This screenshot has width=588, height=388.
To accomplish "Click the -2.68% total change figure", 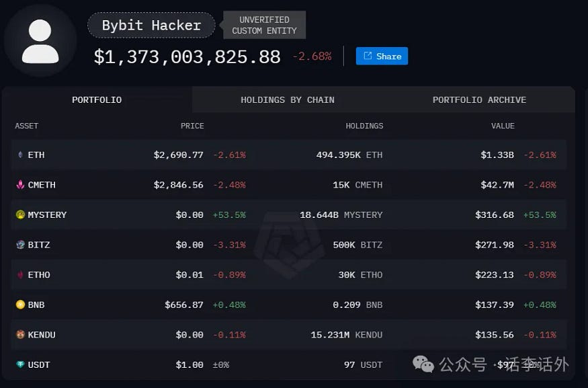I will tap(312, 56).
